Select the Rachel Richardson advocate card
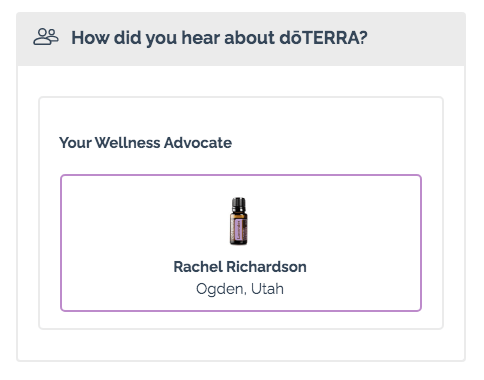Viewport: 484px width, 380px height. [241, 243]
